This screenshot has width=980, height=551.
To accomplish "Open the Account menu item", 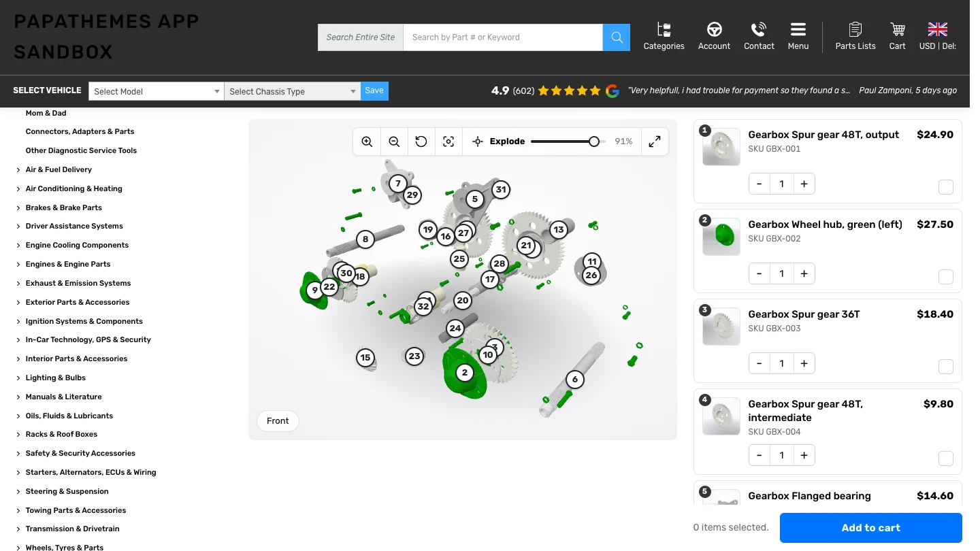I will tap(714, 37).
